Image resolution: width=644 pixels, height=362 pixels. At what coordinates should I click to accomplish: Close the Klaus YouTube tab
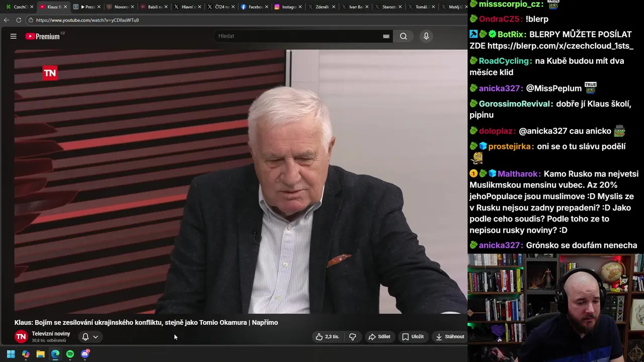pyautogui.click(x=65, y=7)
